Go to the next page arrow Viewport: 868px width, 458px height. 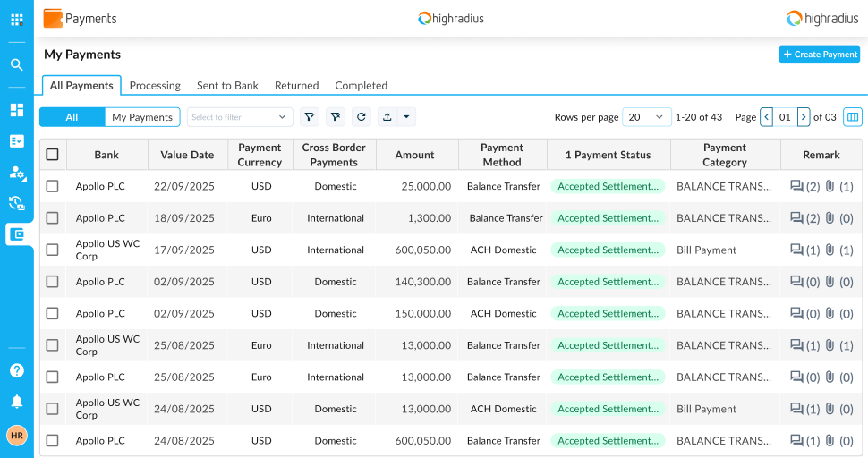(804, 117)
